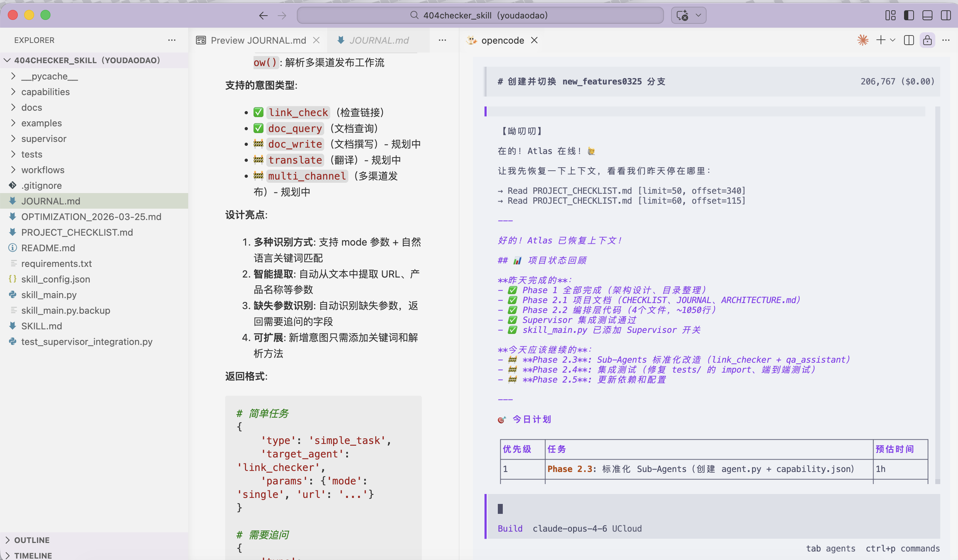The height and width of the screenshot is (560, 958).
Task: Click the token count 206,767
Action: pos(878,81)
